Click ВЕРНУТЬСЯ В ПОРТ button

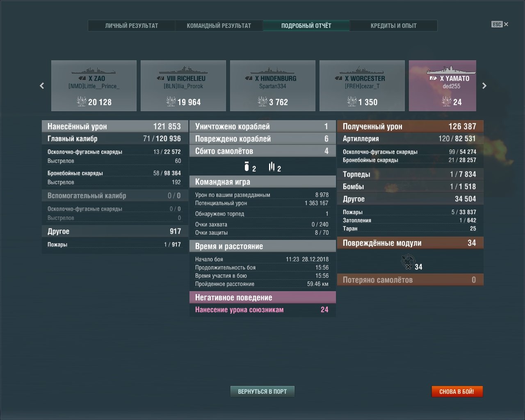262,392
